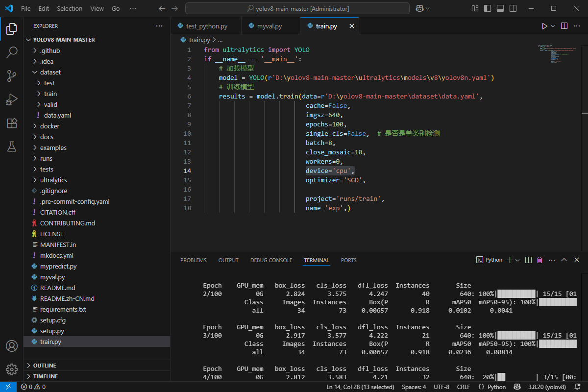Image resolution: width=588 pixels, height=392 pixels.
Task: Create new terminal with plus icon
Action: point(510,260)
